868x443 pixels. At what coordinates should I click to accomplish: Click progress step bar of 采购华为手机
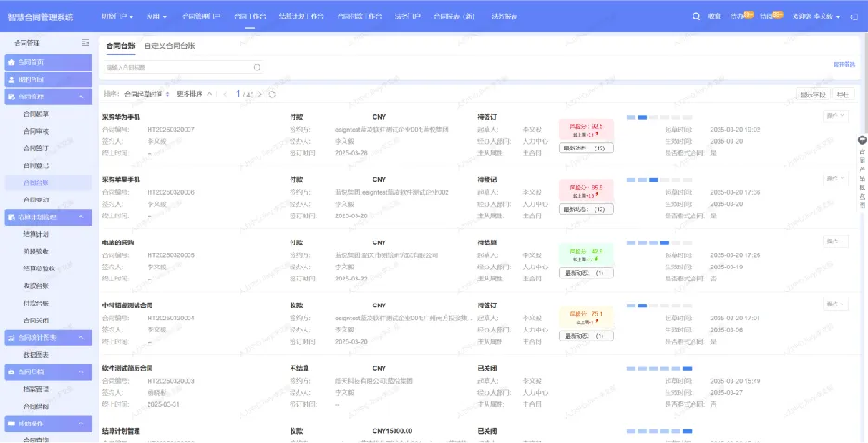click(659, 117)
